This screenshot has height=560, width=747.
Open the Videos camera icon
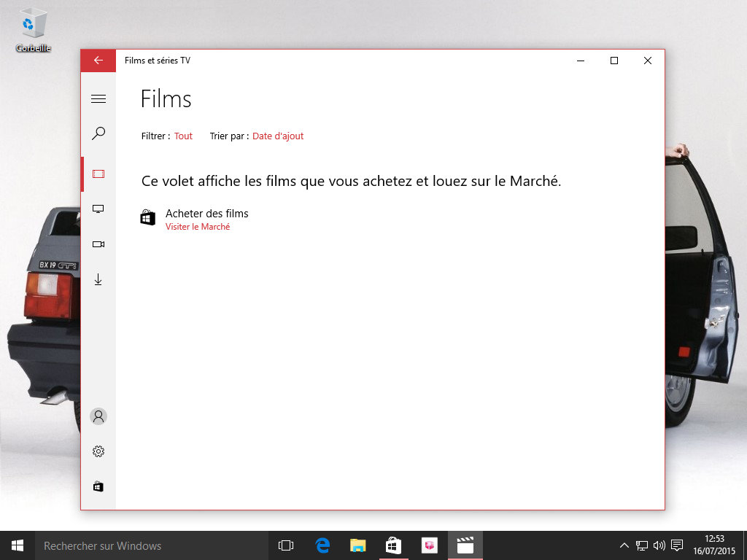[x=98, y=244]
